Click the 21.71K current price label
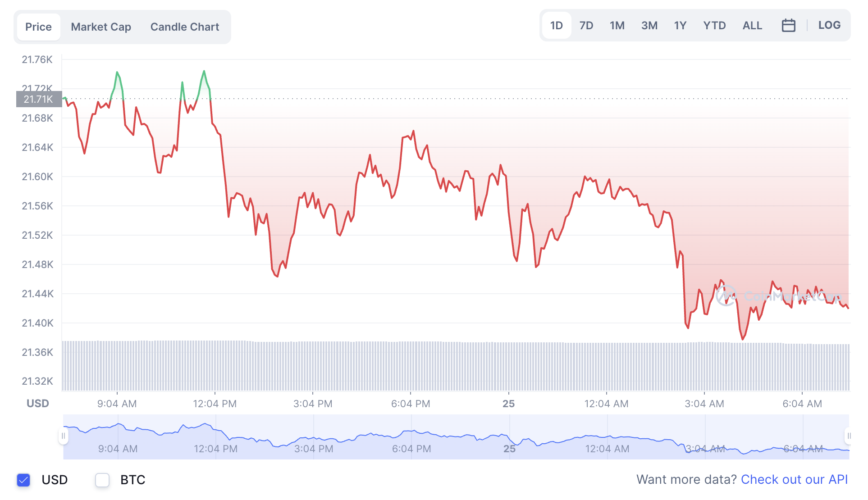Image resolution: width=868 pixels, height=500 pixels. point(38,99)
